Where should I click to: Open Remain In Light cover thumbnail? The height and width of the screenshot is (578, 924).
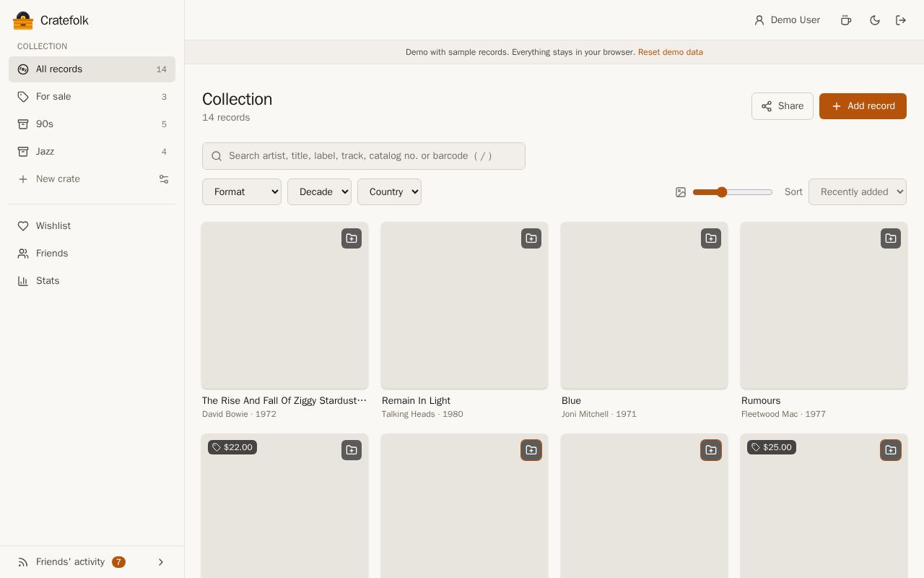(x=465, y=306)
